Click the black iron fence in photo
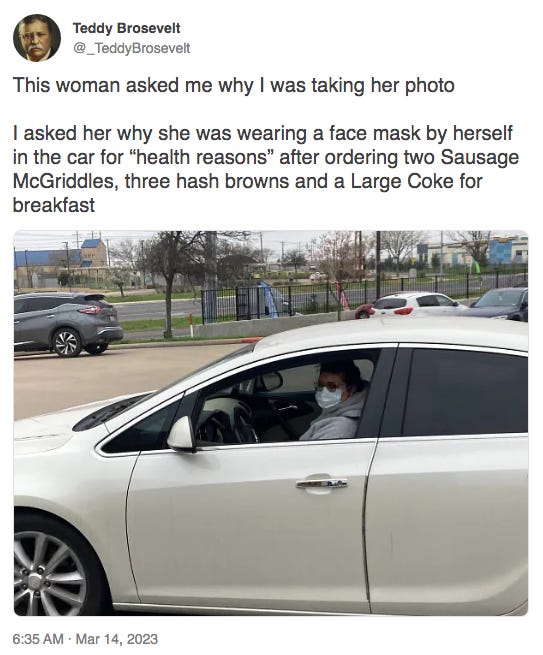This screenshot has width=543, height=655. [x=364, y=295]
